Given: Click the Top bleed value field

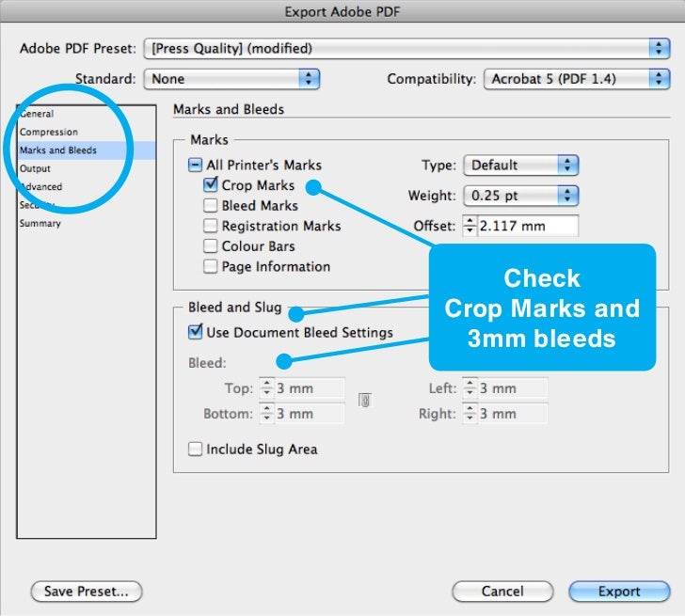Looking at the screenshot, I should click(x=310, y=388).
